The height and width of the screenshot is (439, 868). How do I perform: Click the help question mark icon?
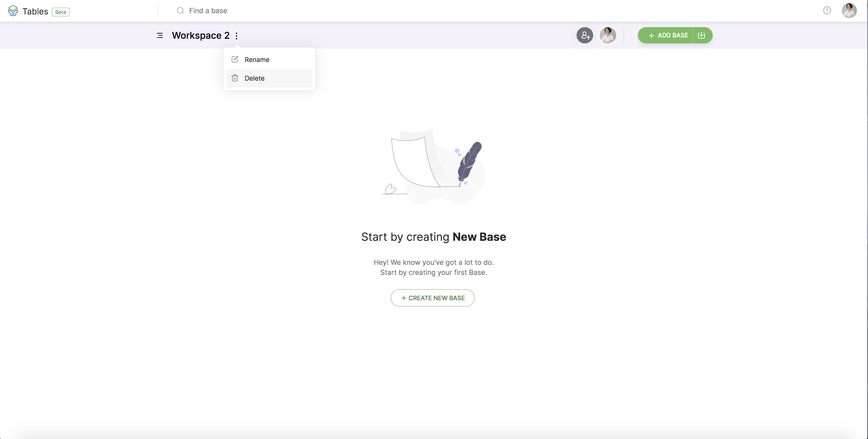click(827, 10)
